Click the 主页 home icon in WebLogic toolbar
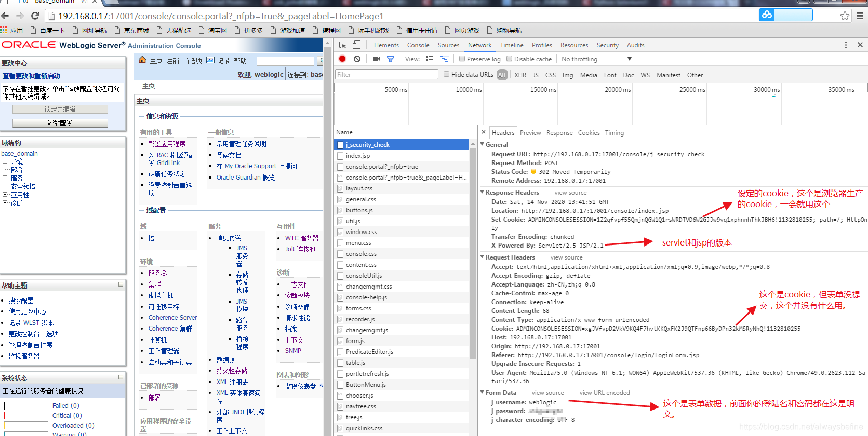 (143, 60)
